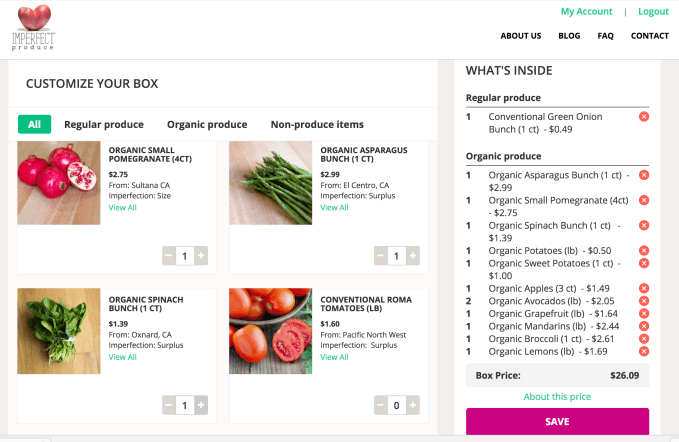This screenshot has height=442, width=679.
Task: Open the Blog page
Action: point(569,36)
